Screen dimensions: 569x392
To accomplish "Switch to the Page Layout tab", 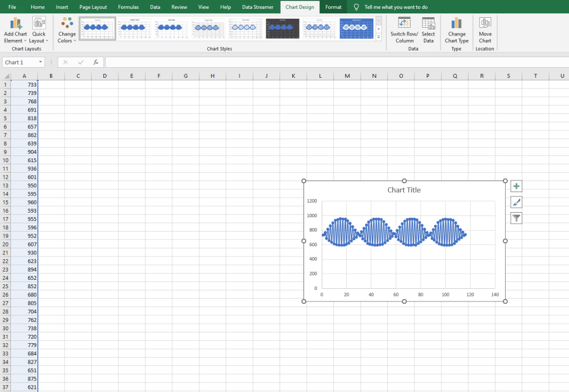I will pyautogui.click(x=93, y=7).
